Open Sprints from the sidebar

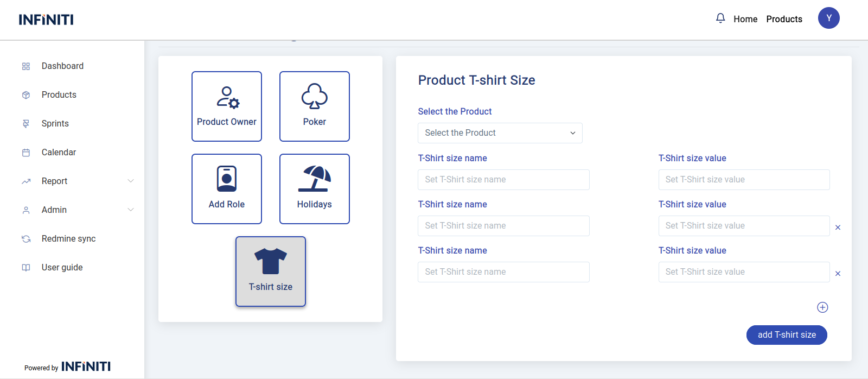(55, 123)
